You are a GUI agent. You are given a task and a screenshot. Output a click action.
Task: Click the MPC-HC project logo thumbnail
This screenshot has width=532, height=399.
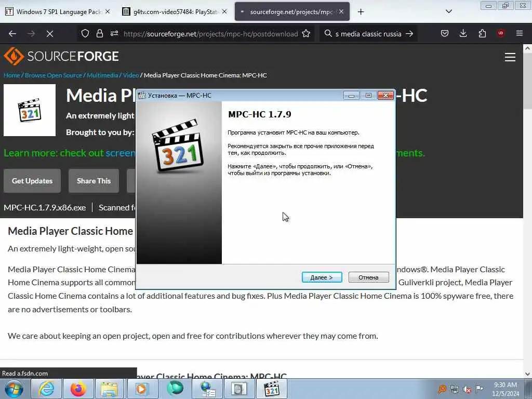point(30,110)
